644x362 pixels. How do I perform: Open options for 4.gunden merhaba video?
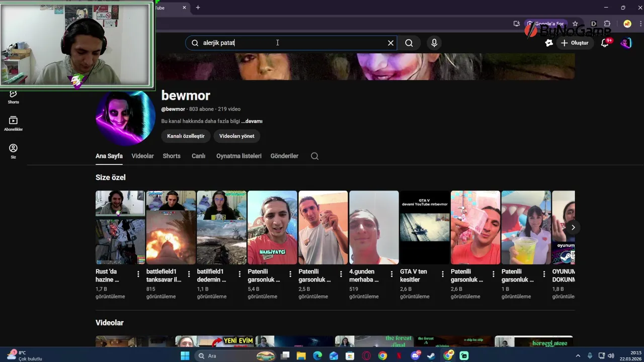392,274
